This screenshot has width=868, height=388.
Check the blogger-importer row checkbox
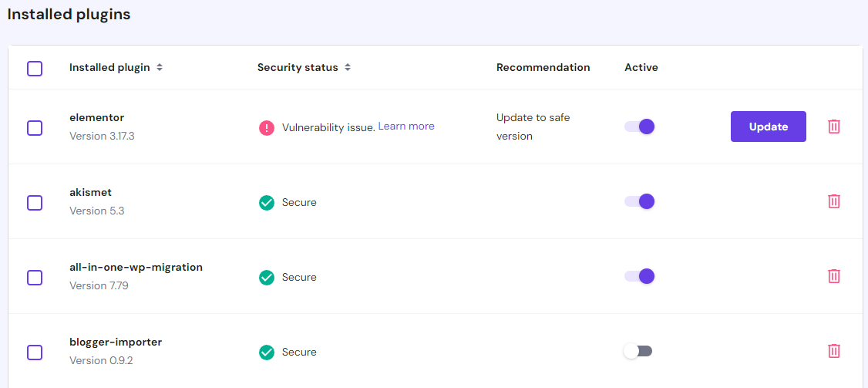click(x=35, y=353)
